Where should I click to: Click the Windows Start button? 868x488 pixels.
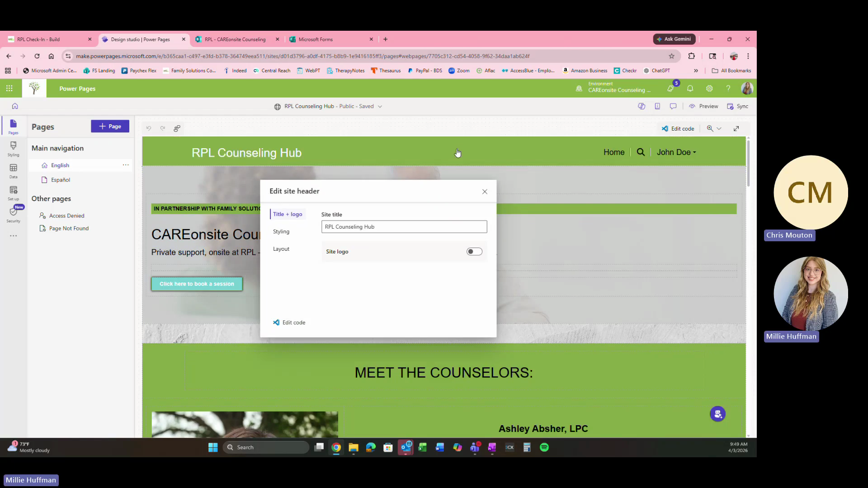[x=213, y=447]
